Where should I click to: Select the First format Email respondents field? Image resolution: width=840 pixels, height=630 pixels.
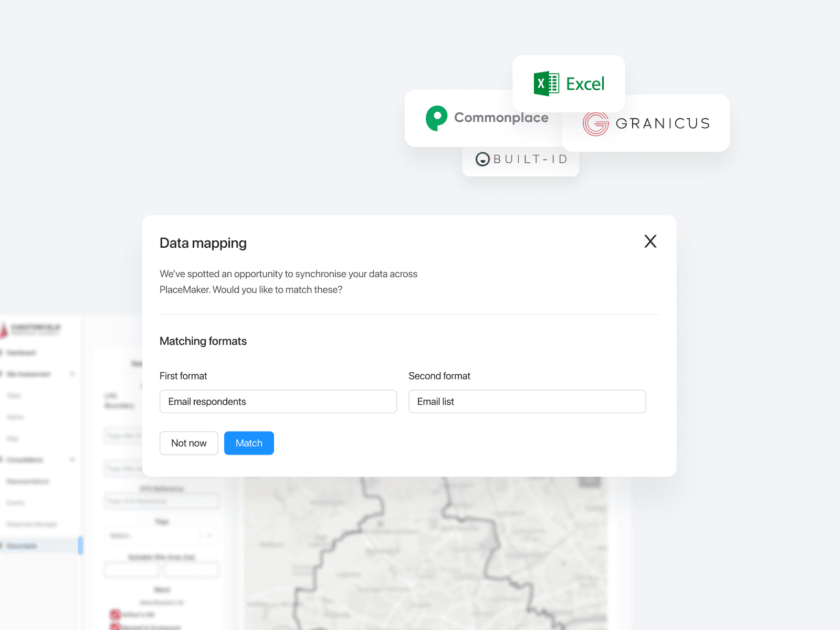278,402
